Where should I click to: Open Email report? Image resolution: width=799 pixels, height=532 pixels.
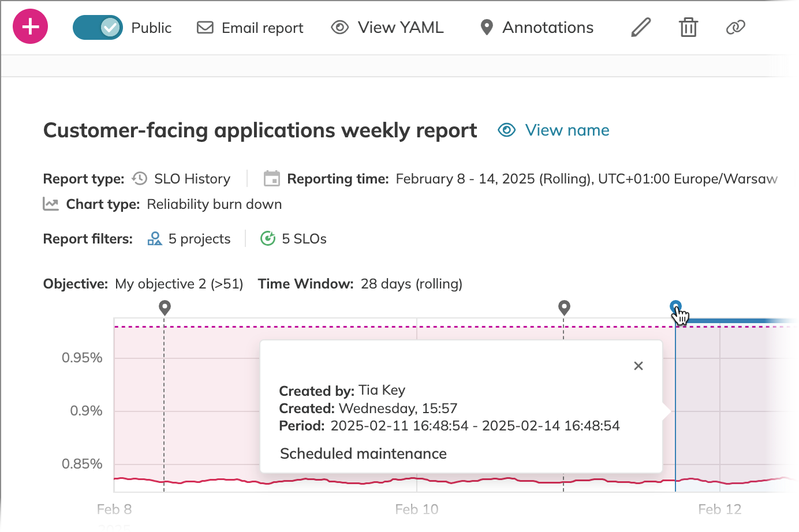click(x=250, y=28)
